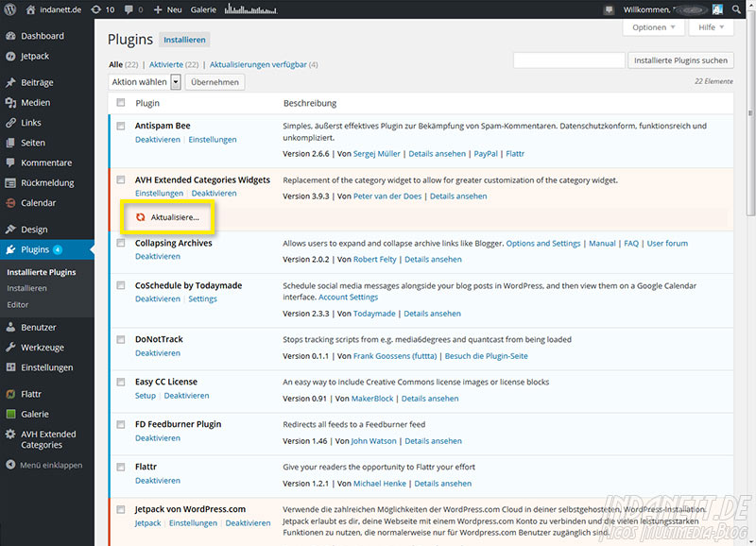The image size is (756, 546).
Task: Click the Beiträge pin icon
Action: tap(10, 82)
